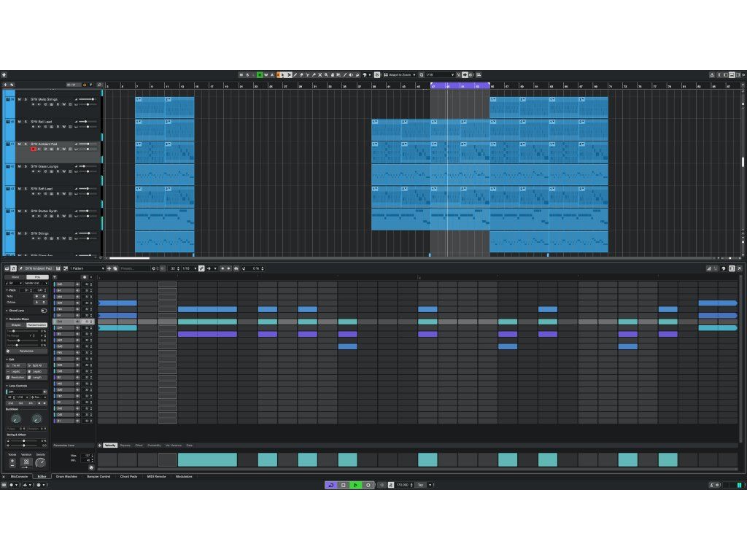Activate the Cycle loop button in transport
This screenshot has width=747, height=560.
pos(331,485)
